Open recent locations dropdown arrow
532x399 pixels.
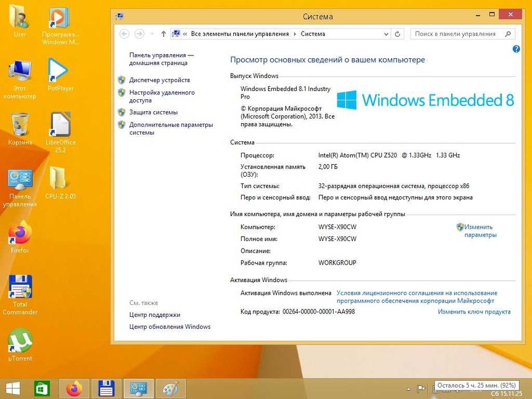pyautogui.click(x=152, y=34)
